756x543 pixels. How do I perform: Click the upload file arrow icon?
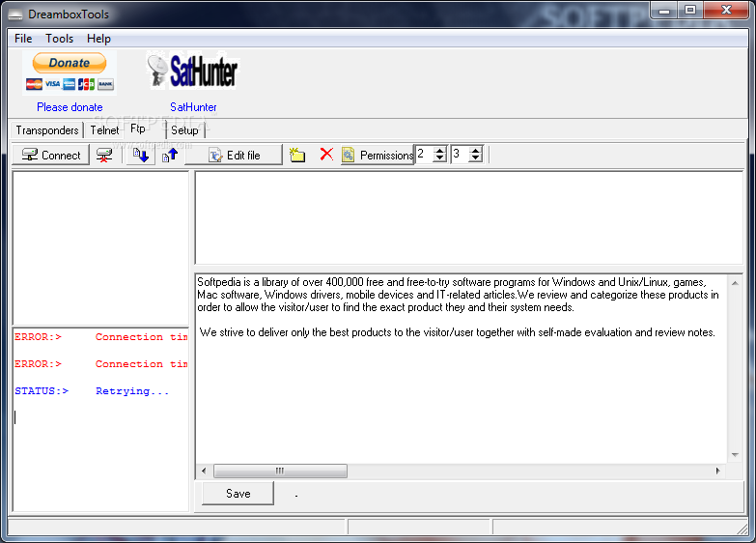point(170,155)
